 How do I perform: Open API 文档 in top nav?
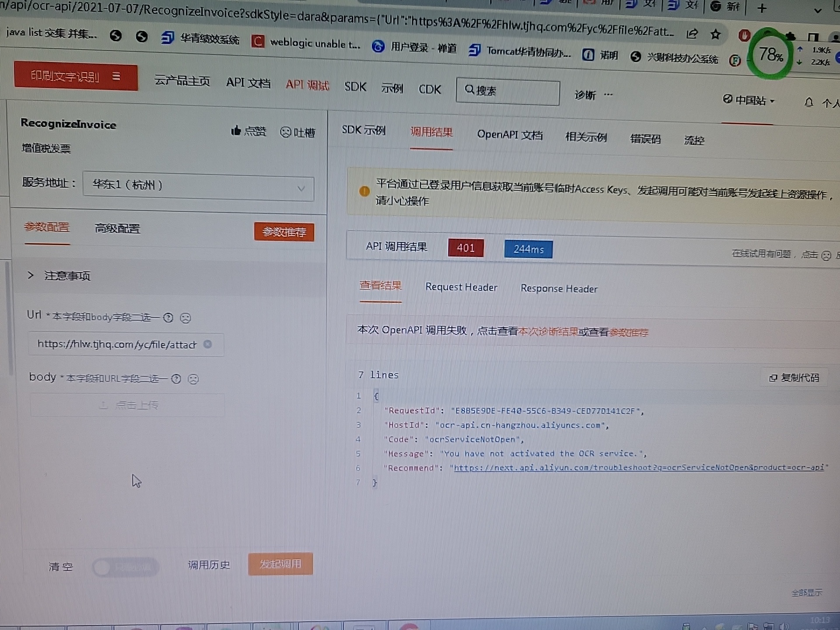click(x=248, y=83)
